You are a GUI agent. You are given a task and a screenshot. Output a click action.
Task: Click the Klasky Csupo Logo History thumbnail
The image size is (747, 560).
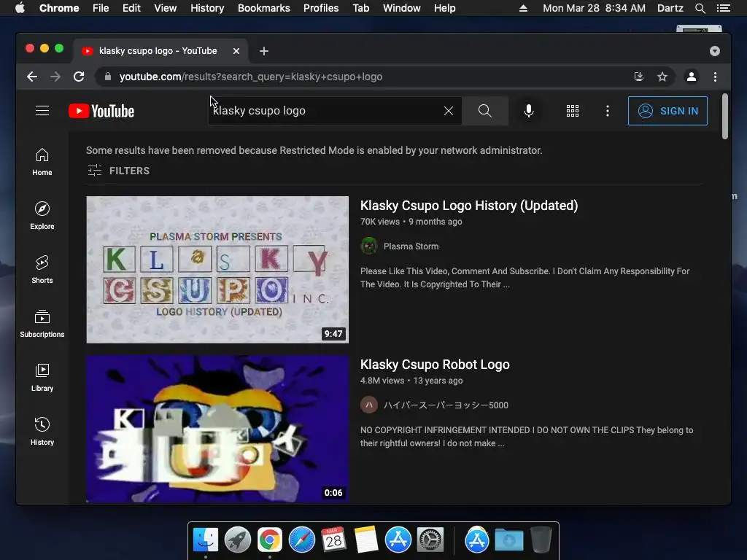[217, 270]
